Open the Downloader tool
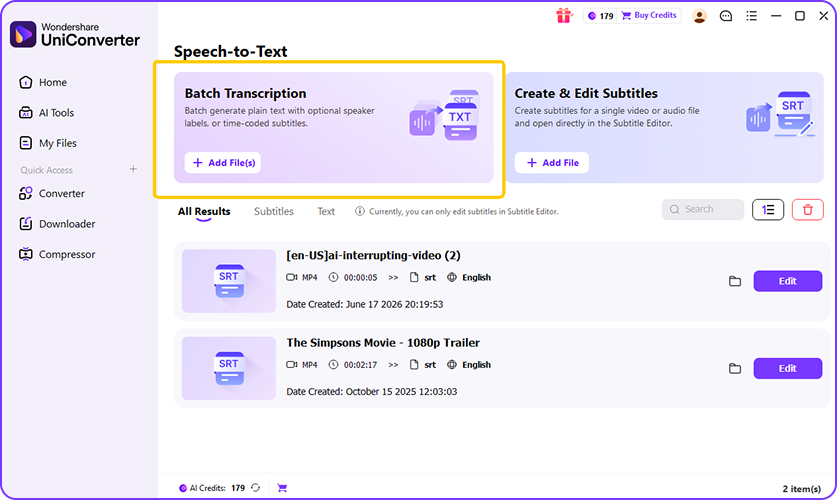The height and width of the screenshot is (500, 837). point(57,224)
